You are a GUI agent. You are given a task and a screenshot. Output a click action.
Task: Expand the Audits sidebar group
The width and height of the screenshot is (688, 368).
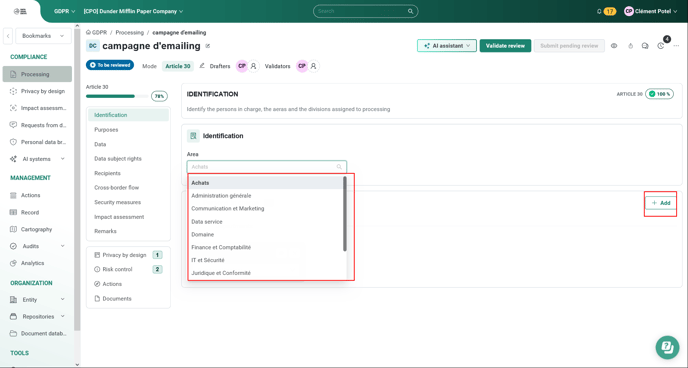(37, 246)
